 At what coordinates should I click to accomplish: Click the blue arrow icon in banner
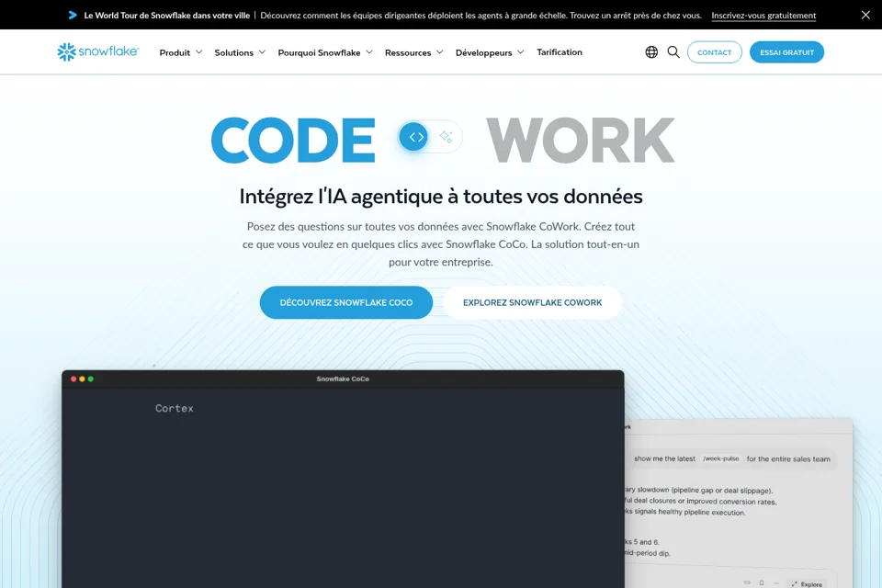73,16
